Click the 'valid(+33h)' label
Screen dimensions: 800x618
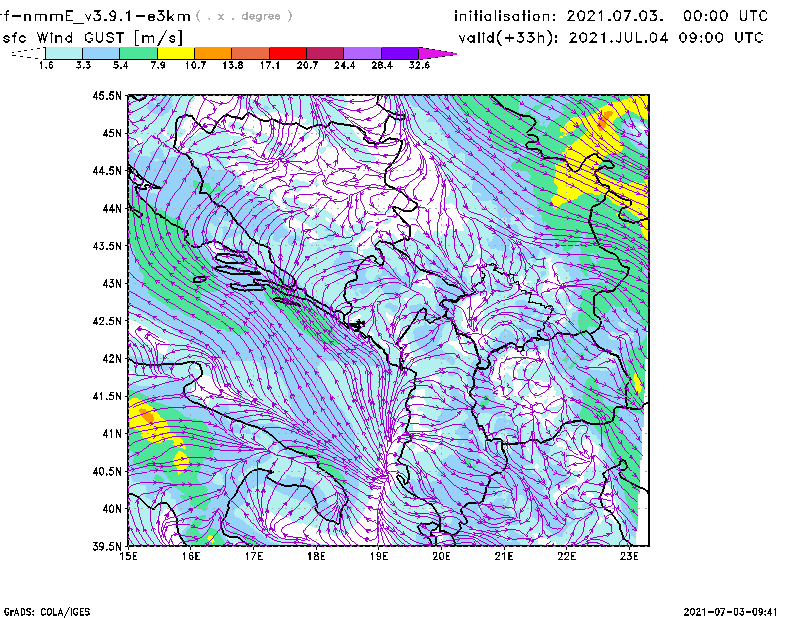509,38
